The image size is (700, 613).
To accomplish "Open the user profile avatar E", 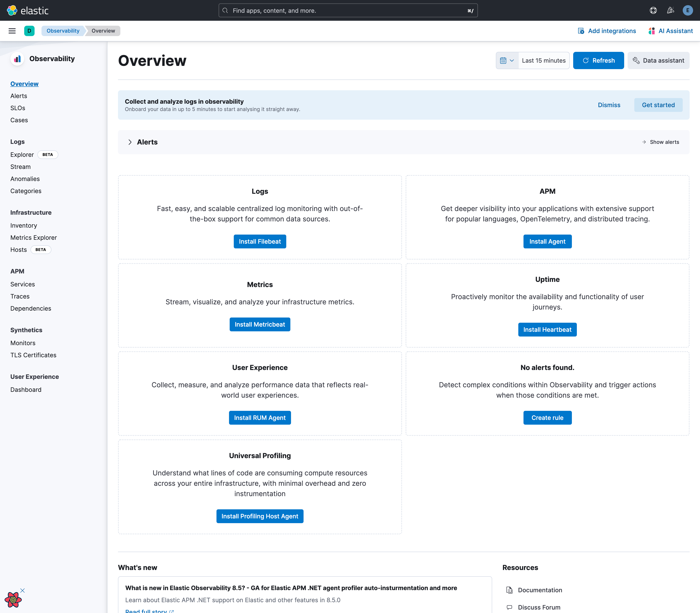I will pyautogui.click(x=687, y=10).
